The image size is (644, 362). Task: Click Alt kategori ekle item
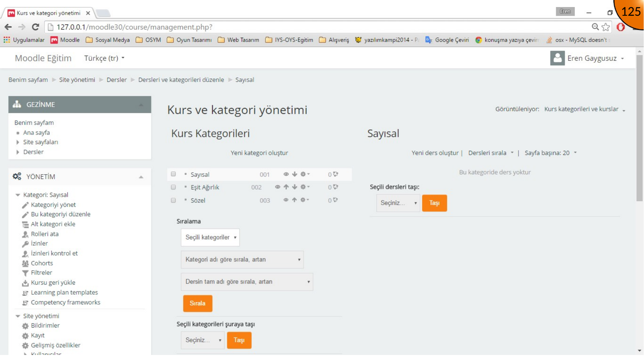point(53,224)
